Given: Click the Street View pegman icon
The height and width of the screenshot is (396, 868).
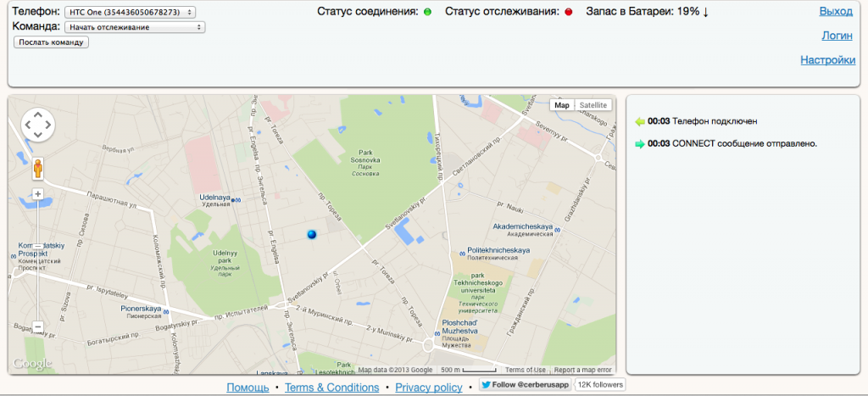Looking at the screenshot, I should click(x=38, y=170).
